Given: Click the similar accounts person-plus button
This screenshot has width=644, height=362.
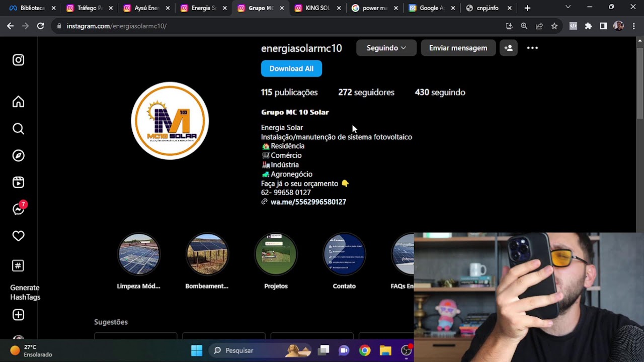Looking at the screenshot, I should pos(509,48).
